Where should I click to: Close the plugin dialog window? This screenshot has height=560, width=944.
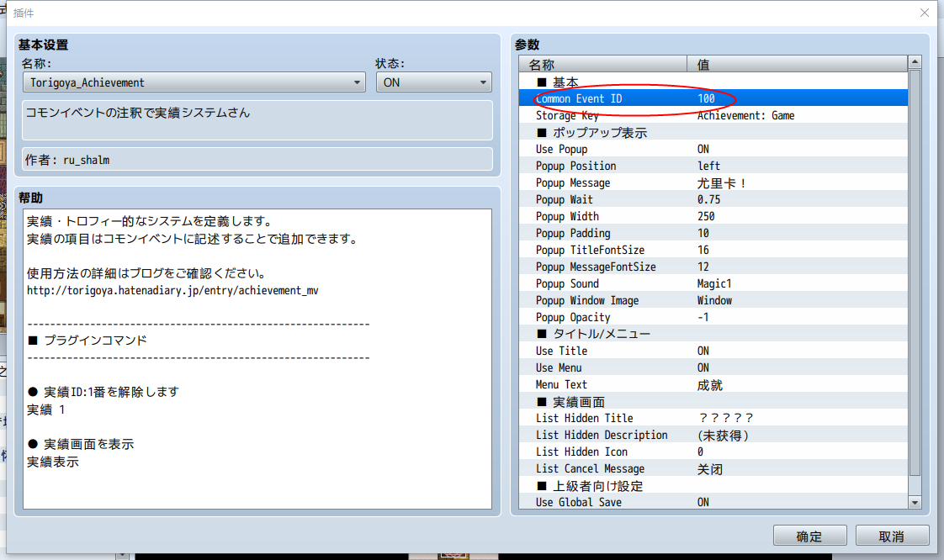tap(924, 13)
